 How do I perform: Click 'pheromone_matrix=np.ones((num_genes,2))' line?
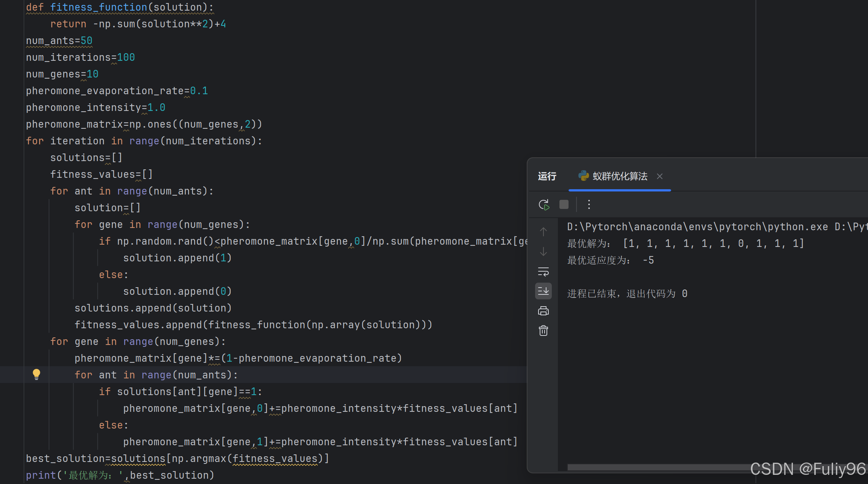[144, 124]
